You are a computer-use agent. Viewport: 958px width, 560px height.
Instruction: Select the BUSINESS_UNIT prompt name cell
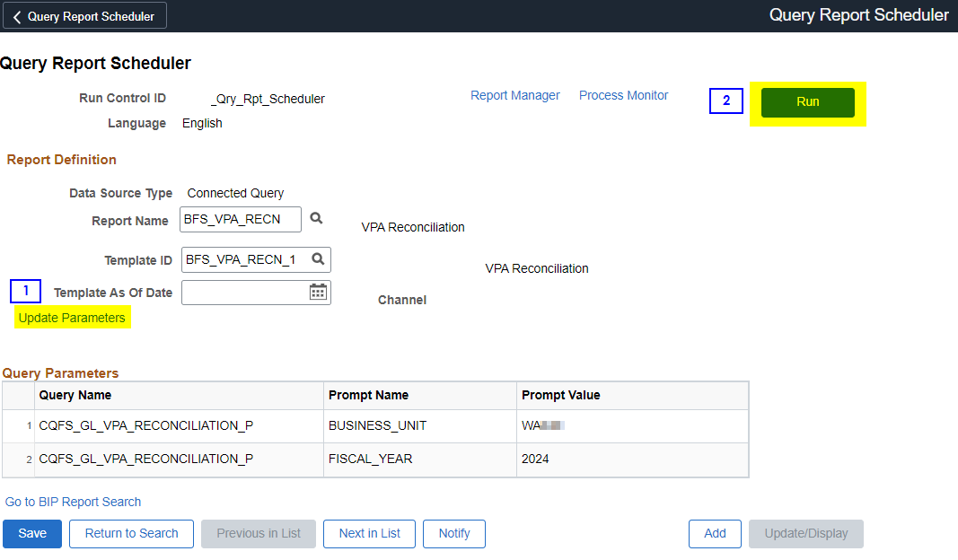pyautogui.click(x=419, y=425)
